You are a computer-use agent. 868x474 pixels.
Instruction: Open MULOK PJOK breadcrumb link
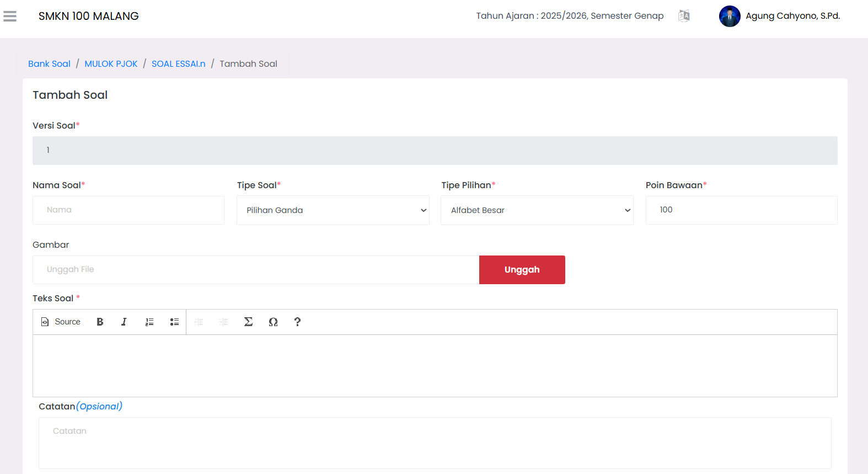111,64
